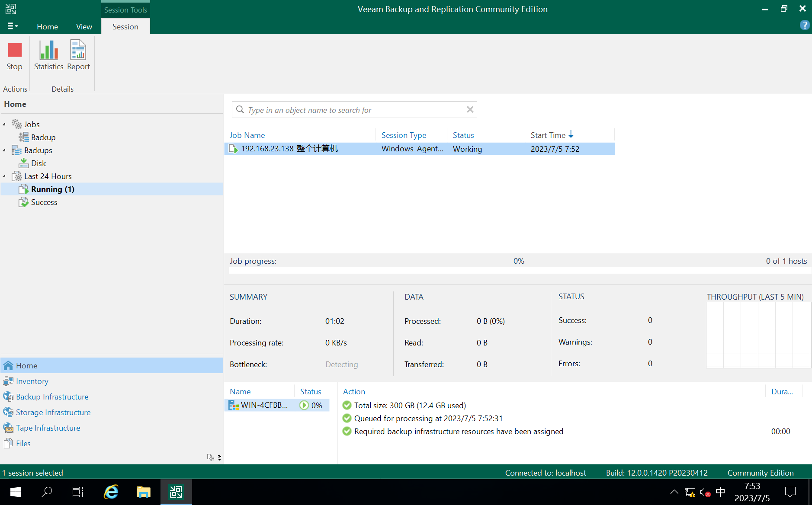Select the 192.168.23.138 job row
Image resolution: width=812 pixels, height=505 pixels.
pos(420,149)
